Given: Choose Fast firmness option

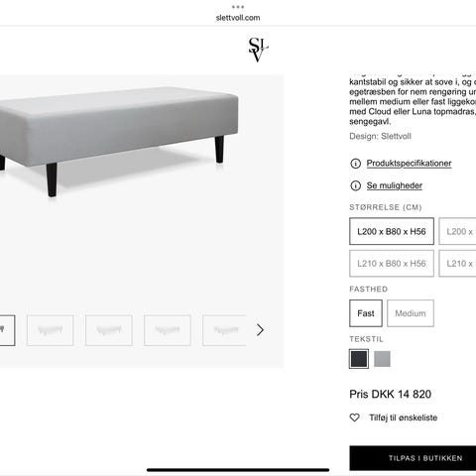Looking at the screenshot, I should click(x=366, y=313).
